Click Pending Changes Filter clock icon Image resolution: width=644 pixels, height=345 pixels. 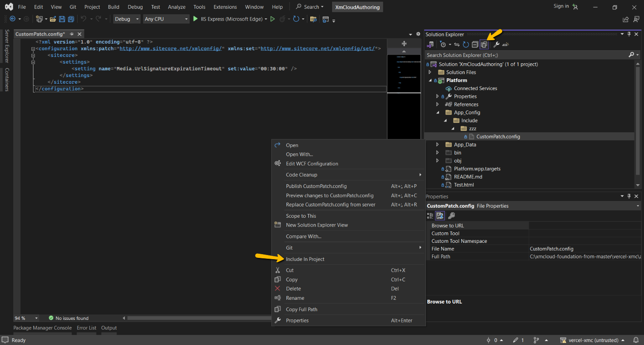[443, 44]
